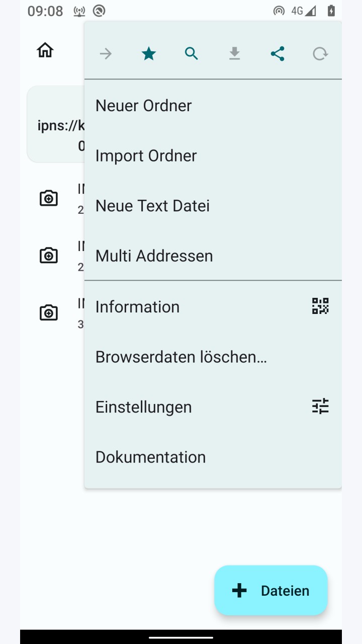Image resolution: width=362 pixels, height=644 pixels.
Task: Click the QR code icon
Action: click(x=320, y=306)
